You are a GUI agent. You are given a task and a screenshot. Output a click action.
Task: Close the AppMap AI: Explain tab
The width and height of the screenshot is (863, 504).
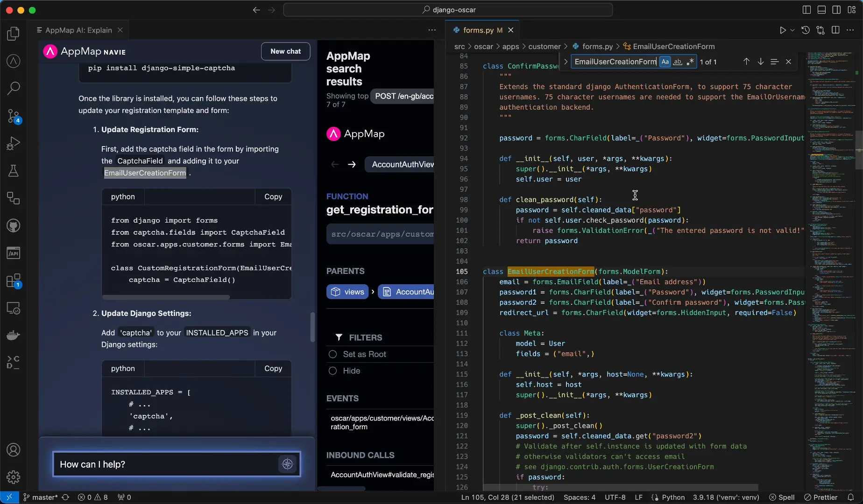pyautogui.click(x=120, y=30)
